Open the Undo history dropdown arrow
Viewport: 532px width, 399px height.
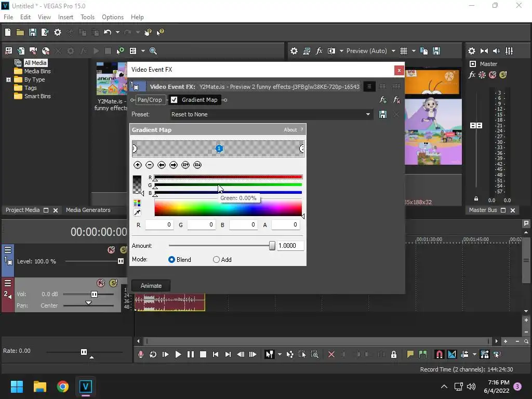(117, 32)
